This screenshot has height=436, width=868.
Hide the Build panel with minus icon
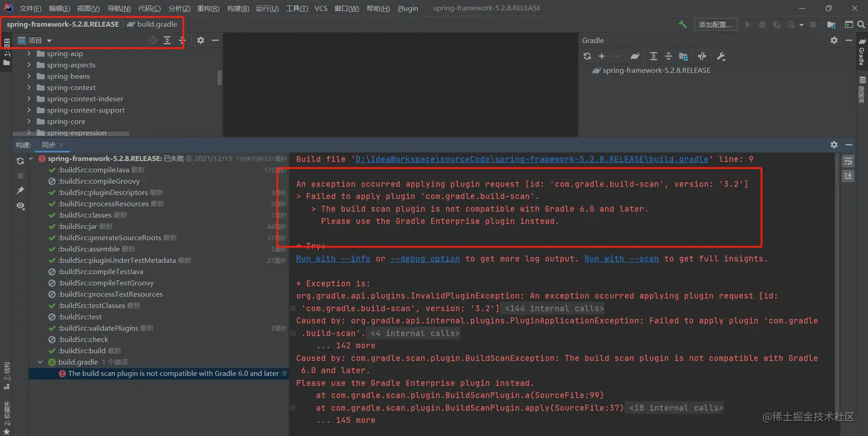(x=849, y=145)
